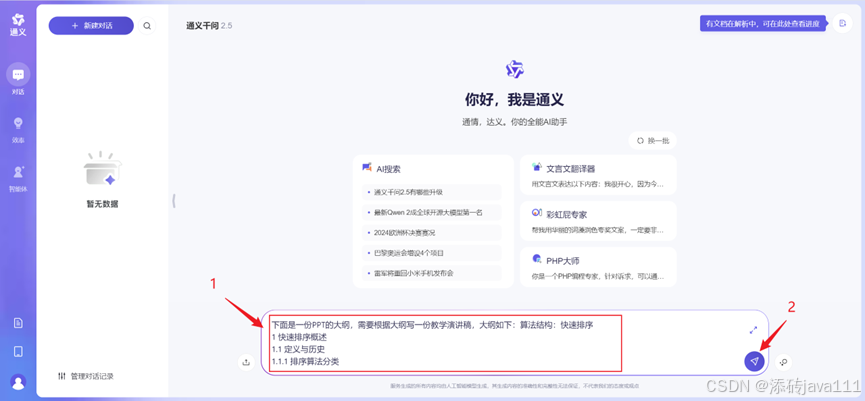Click the 通义千问 2.5 title label

tap(209, 25)
